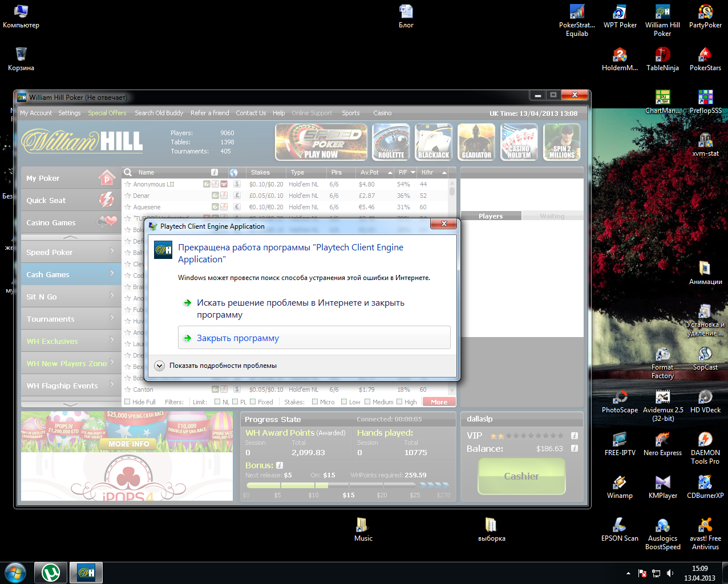This screenshot has height=584, width=728.
Task: Click the dollar currency icon on Anonymous LII row
Action: pyautogui.click(x=237, y=184)
